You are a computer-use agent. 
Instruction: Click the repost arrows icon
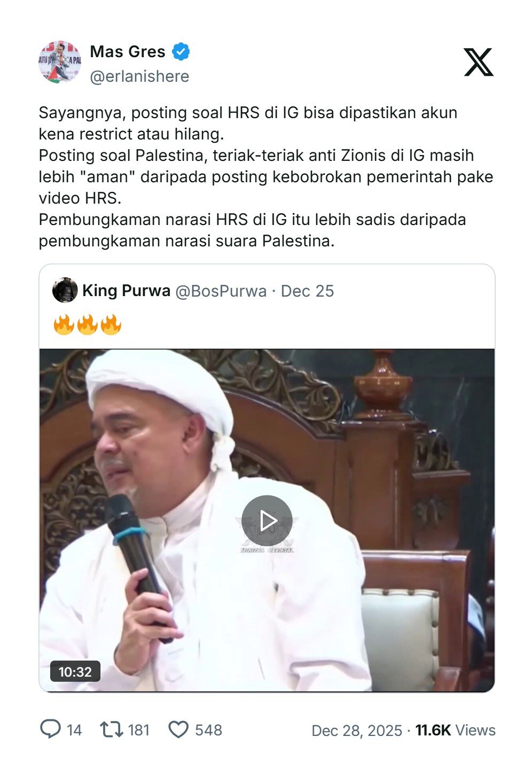(x=111, y=730)
